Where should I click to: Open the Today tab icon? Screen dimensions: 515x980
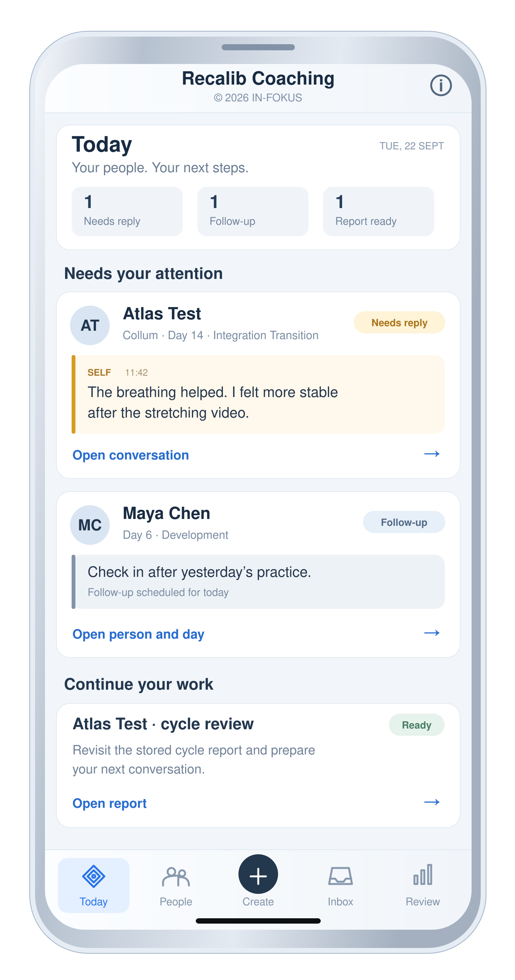pyautogui.click(x=94, y=876)
